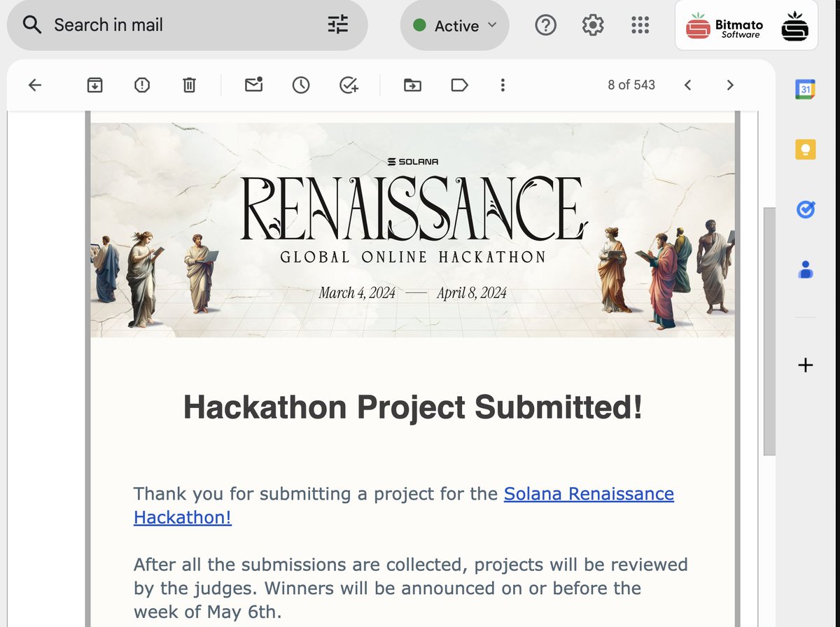Open the Solana Renaissance Hackathon link
The image size is (840, 627).
click(x=589, y=493)
